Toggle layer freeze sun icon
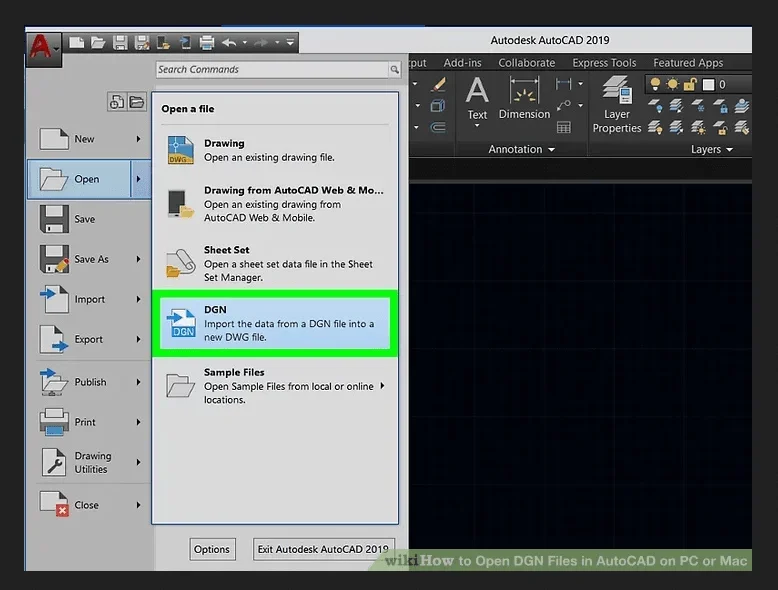Screen dimensions: 778x590 click(x=673, y=84)
